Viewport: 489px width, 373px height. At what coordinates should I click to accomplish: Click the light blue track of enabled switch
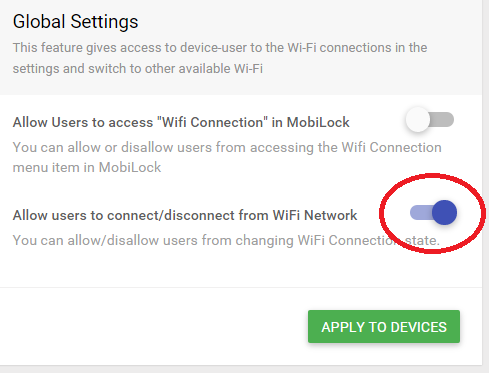pyautogui.click(x=420, y=212)
